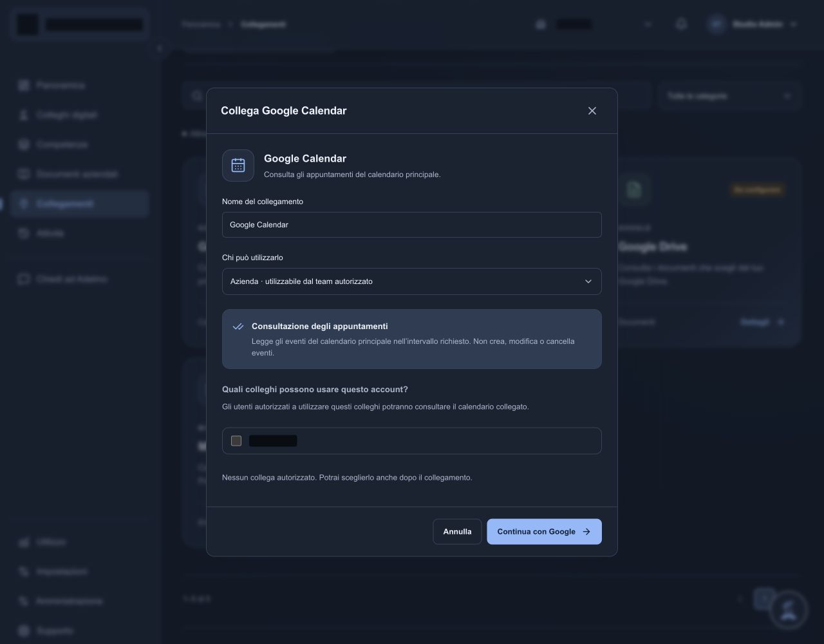Close the Collega Google Calendar dialog

coord(592,111)
